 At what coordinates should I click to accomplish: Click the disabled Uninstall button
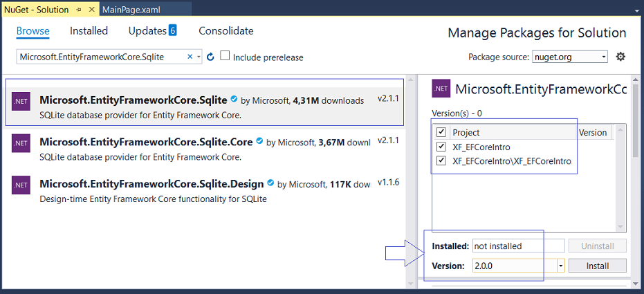pyautogui.click(x=597, y=246)
